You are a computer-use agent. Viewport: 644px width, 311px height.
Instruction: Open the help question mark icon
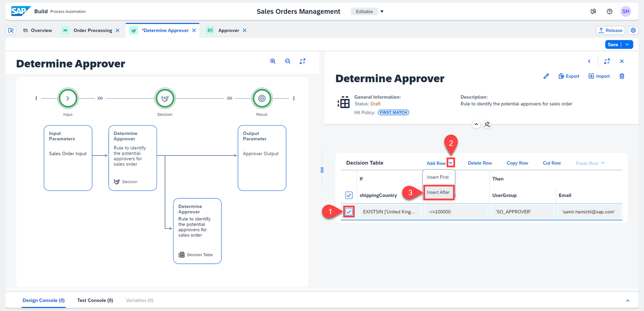pyautogui.click(x=610, y=12)
